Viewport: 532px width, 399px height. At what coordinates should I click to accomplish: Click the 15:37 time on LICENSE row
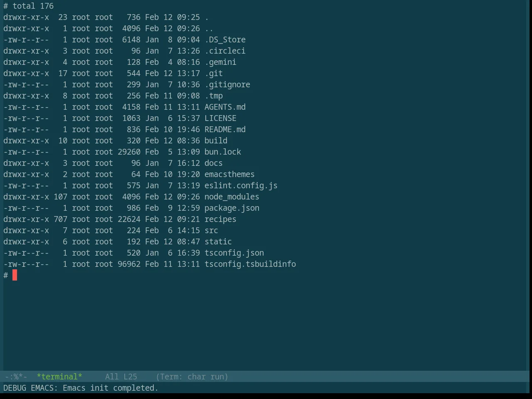click(188, 118)
